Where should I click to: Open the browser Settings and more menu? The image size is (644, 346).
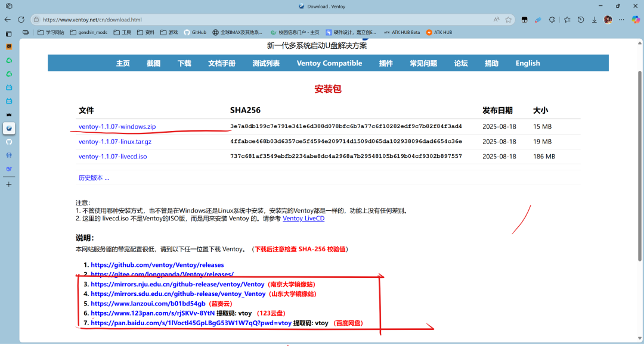tap(622, 20)
